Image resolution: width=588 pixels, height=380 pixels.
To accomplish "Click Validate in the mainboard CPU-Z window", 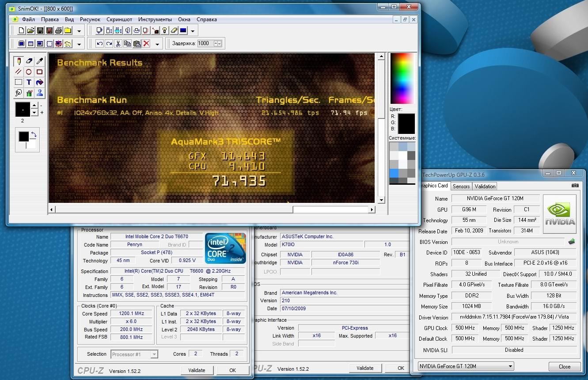I will [365, 368].
